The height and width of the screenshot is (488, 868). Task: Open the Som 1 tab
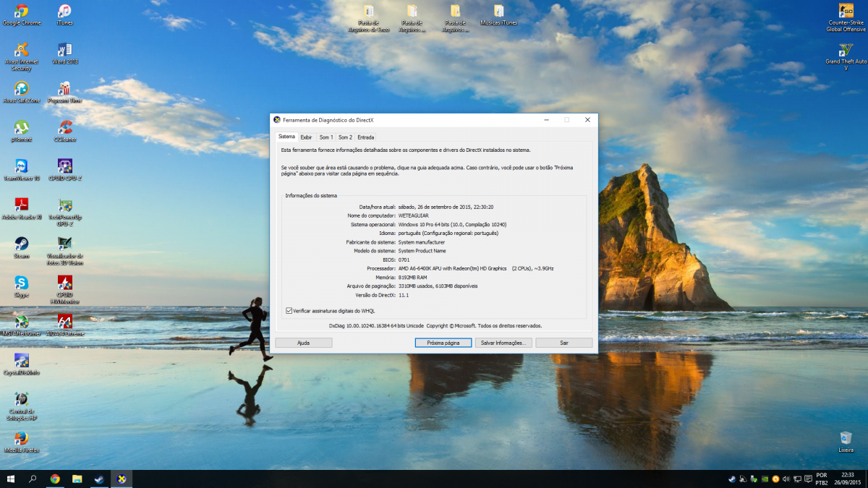326,137
